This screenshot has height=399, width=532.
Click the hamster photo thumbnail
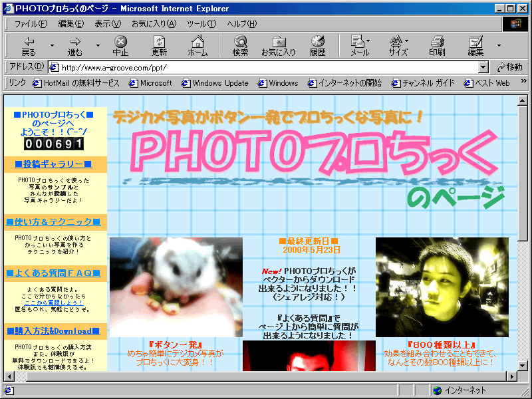[176, 287]
